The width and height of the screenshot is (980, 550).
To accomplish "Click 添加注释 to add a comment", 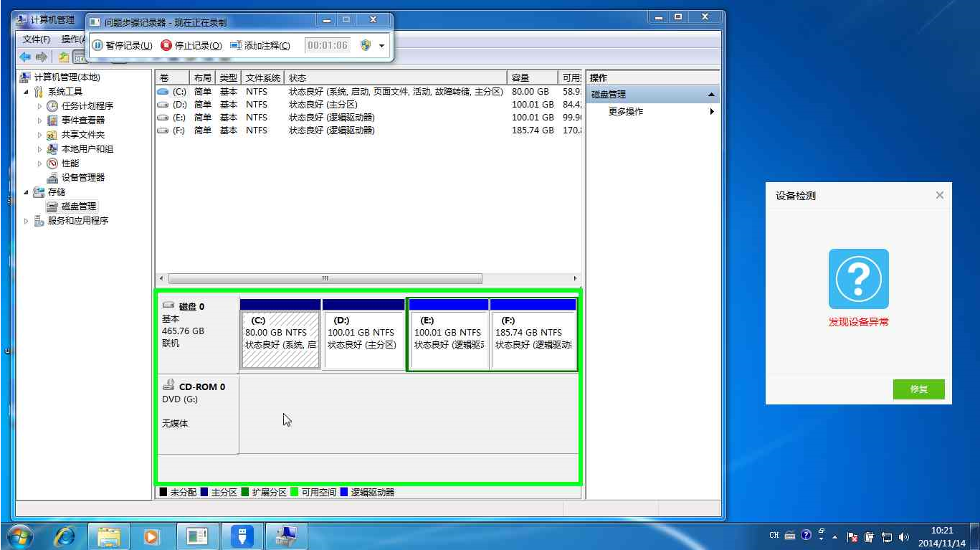I will click(261, 45).
